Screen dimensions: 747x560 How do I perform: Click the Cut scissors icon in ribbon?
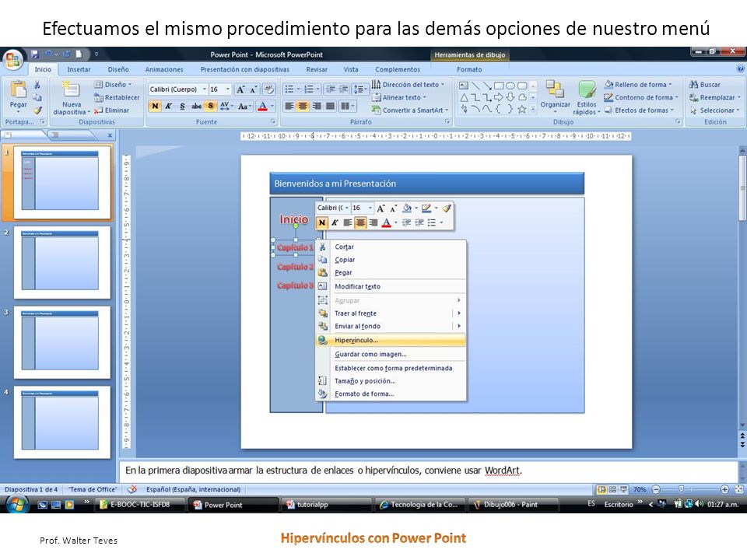point(37,85)
